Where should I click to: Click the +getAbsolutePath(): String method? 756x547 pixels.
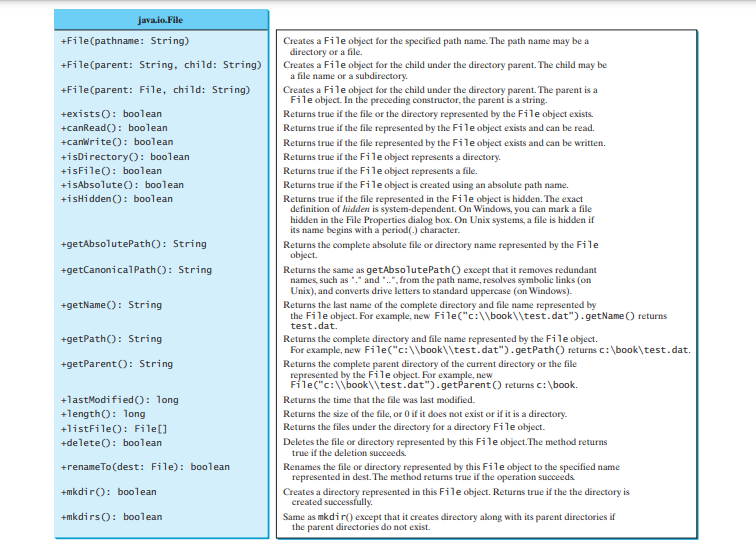click(134, 244)
